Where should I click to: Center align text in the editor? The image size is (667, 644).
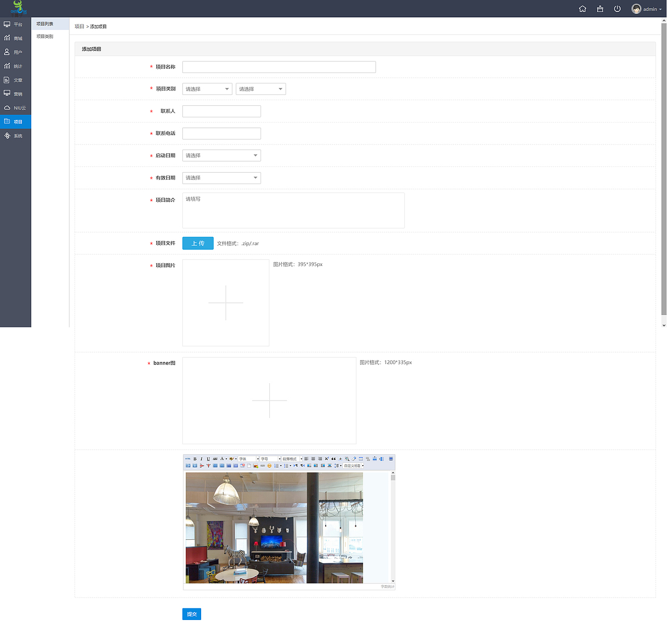tap(313, 459)
